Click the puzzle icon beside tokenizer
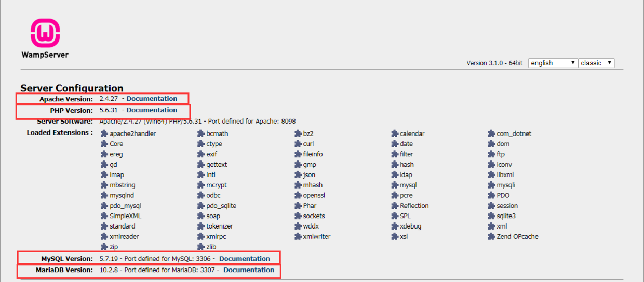 tap(201, 226)
